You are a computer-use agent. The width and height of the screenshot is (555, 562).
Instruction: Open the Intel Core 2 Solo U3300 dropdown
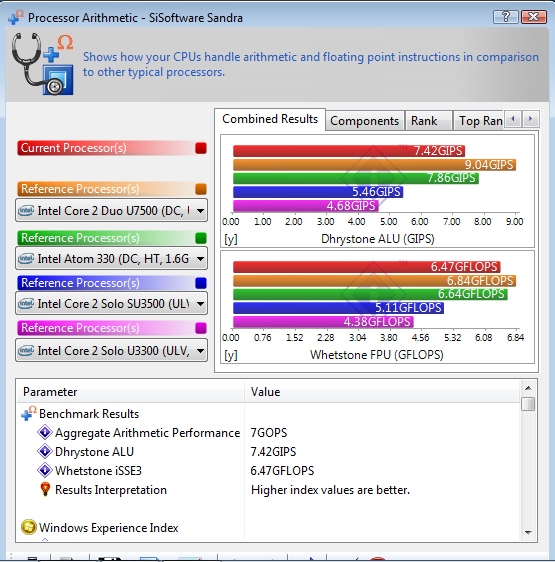[x=112, y=350]
